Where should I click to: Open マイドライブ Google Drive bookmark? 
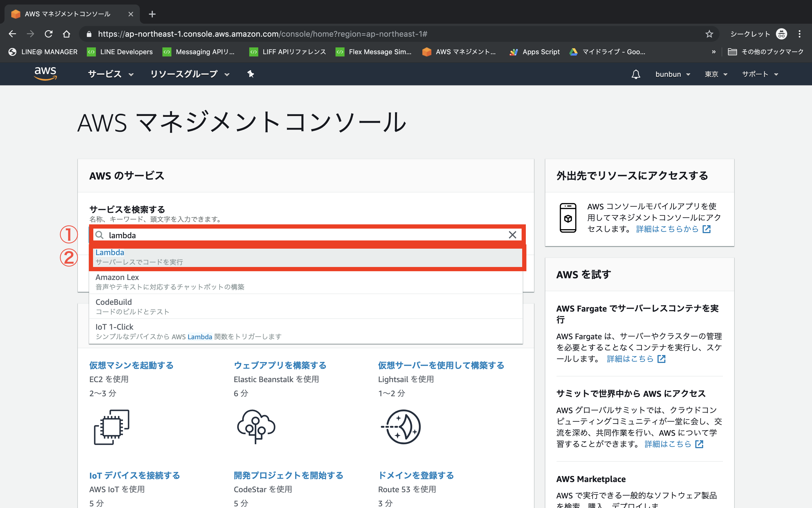coord(607,52)
